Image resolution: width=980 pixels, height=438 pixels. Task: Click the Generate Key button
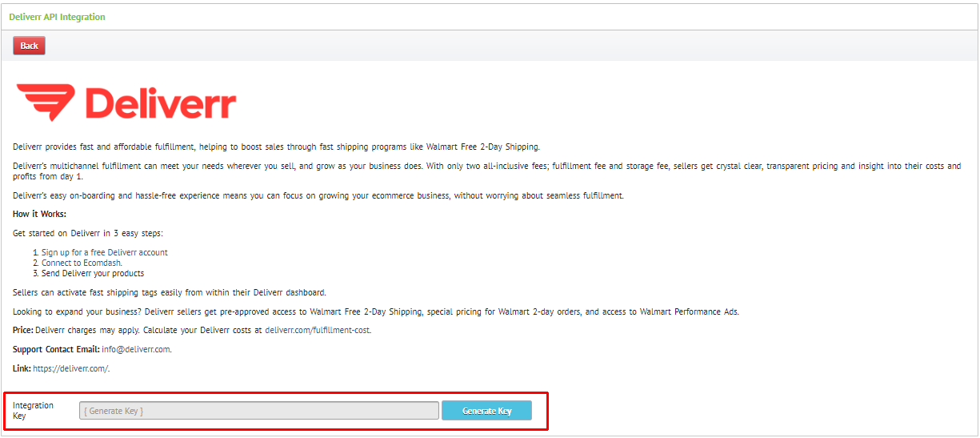pos(486,411)
